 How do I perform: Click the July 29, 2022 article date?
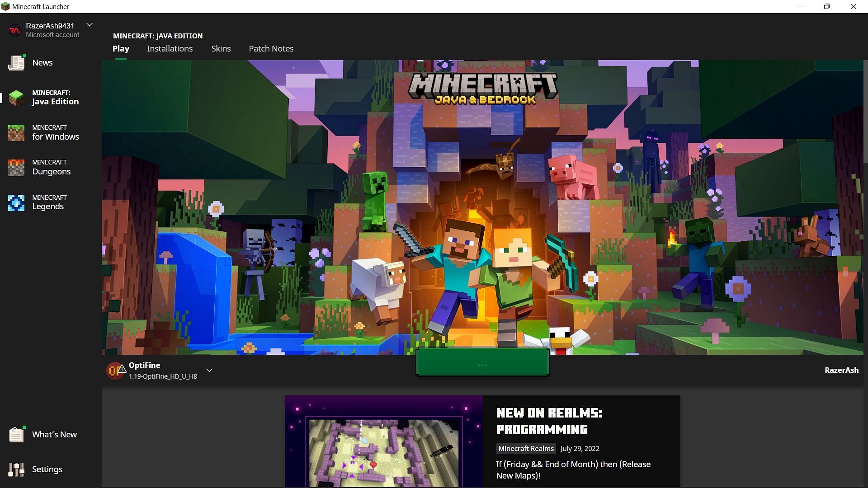click(x=580, y=449)
